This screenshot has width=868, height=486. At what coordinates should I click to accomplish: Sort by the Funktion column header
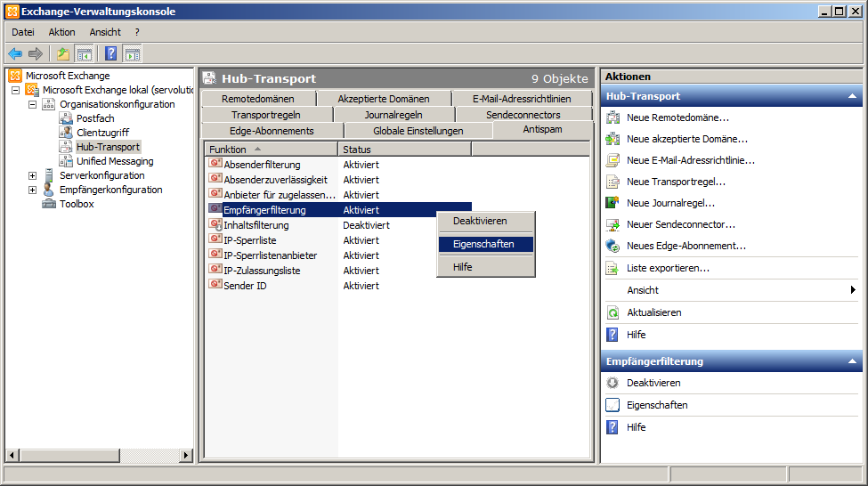tap(272, 150)
